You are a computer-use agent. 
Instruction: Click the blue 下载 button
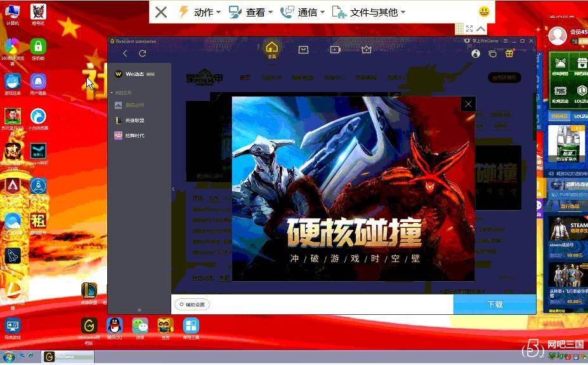[x=495, y=304]
